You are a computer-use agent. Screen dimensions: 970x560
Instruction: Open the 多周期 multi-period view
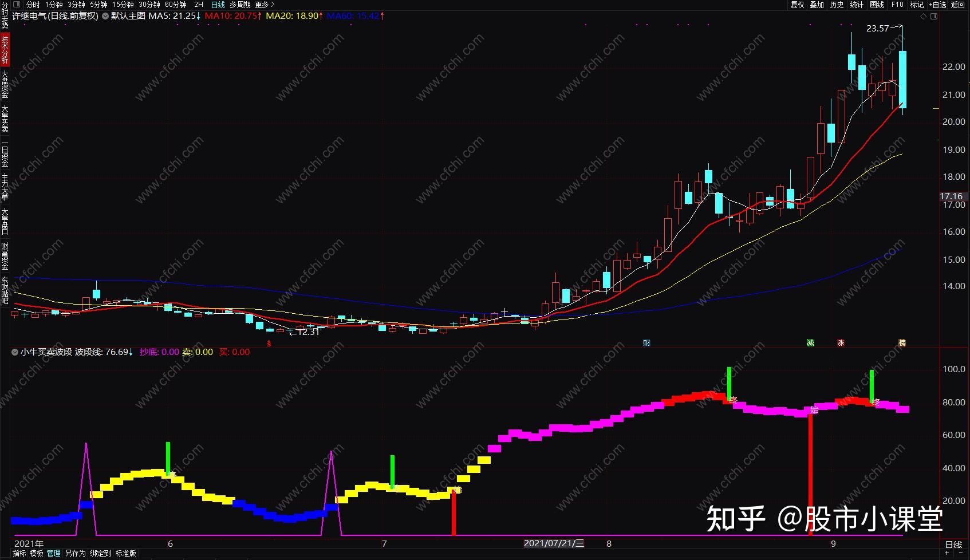pos(240,5)
